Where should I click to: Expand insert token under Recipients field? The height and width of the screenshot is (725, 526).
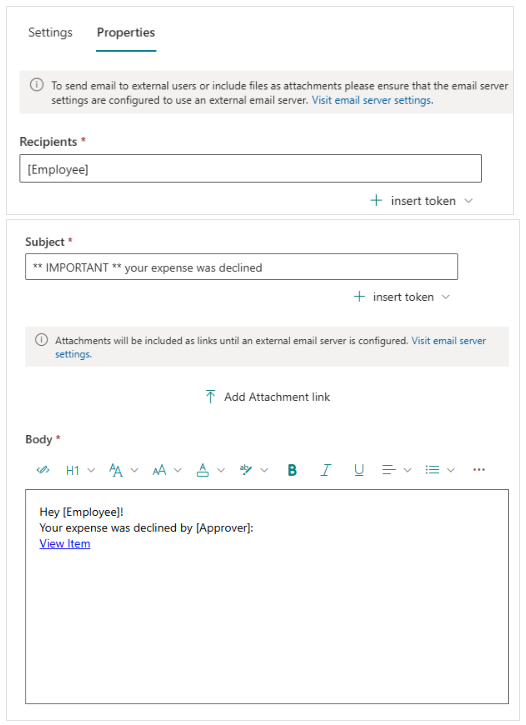pos(422,201)
